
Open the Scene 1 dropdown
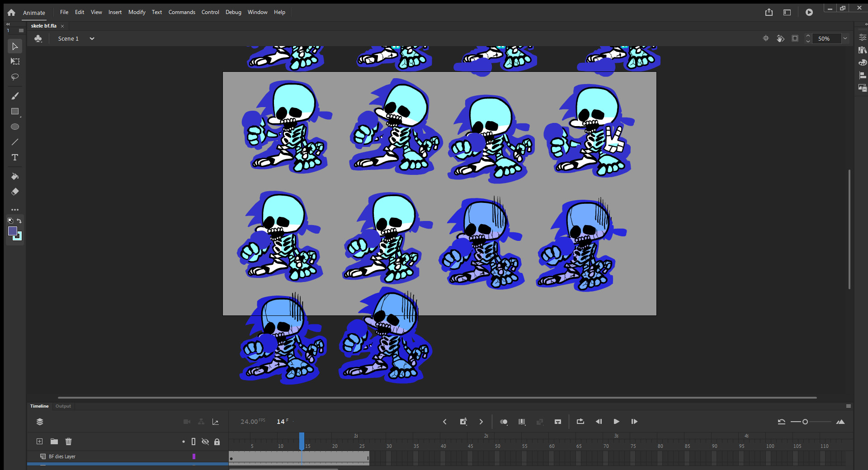click(x=92, y=39)
